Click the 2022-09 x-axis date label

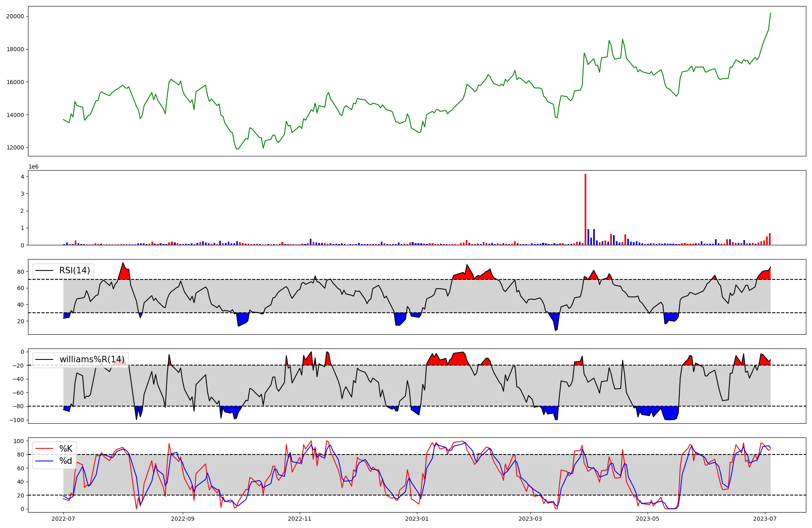(x=183, y=519)
